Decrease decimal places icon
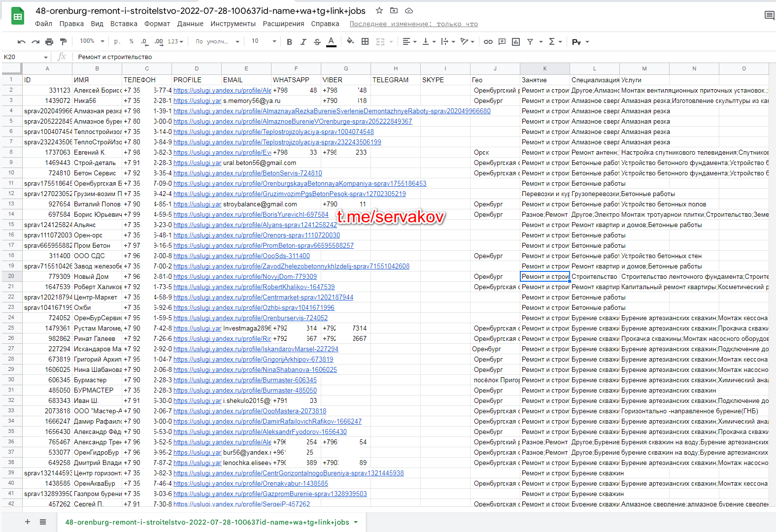 pos(144,41)
